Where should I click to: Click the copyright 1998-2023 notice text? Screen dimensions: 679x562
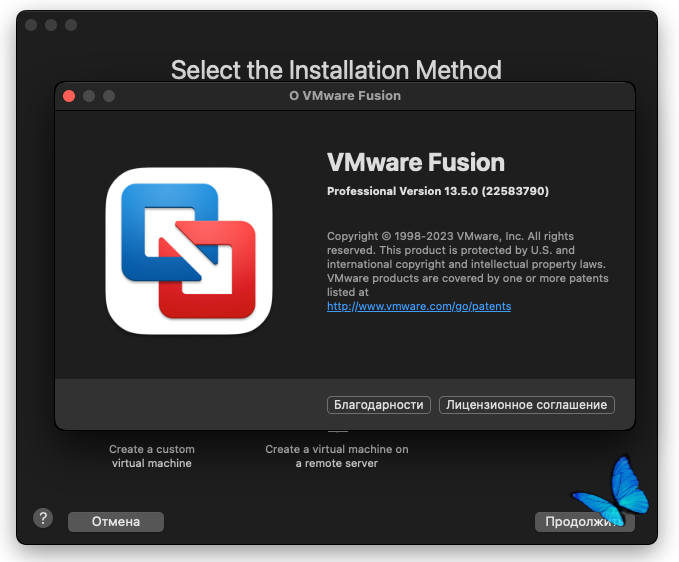[x=468, y=264]
